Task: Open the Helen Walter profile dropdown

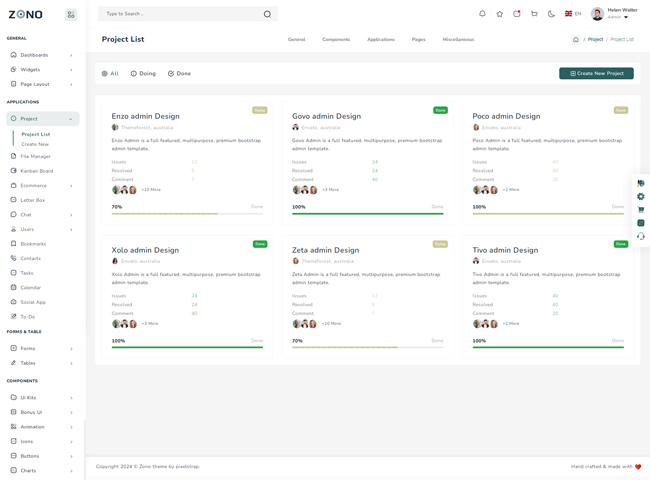Action: click(x=613, y=14)
